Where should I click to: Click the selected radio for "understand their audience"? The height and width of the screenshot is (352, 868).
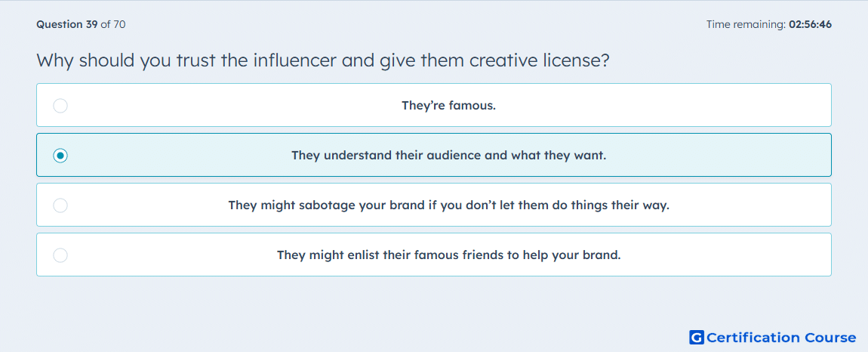click(x=60, y=156)
